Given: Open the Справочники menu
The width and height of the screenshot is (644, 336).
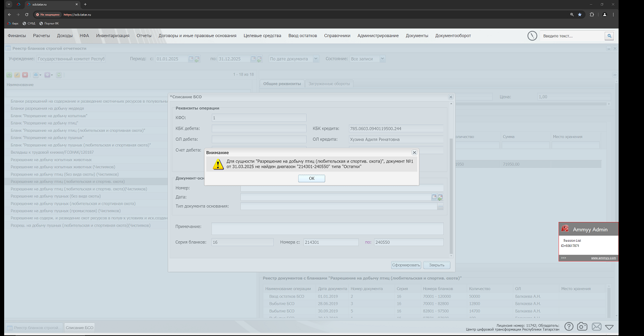Looking at the screenshot, I should pos(337,35).
